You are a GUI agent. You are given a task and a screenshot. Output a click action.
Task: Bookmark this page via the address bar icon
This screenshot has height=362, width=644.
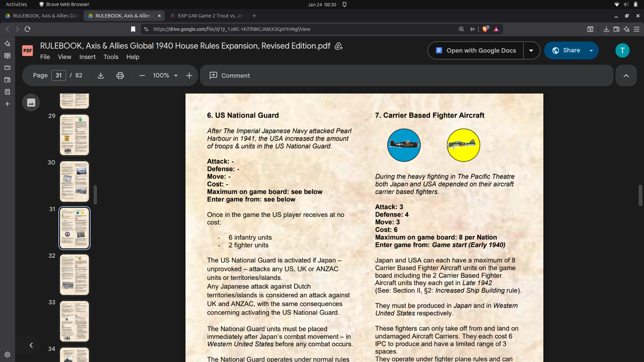click(x=133, y=29)
